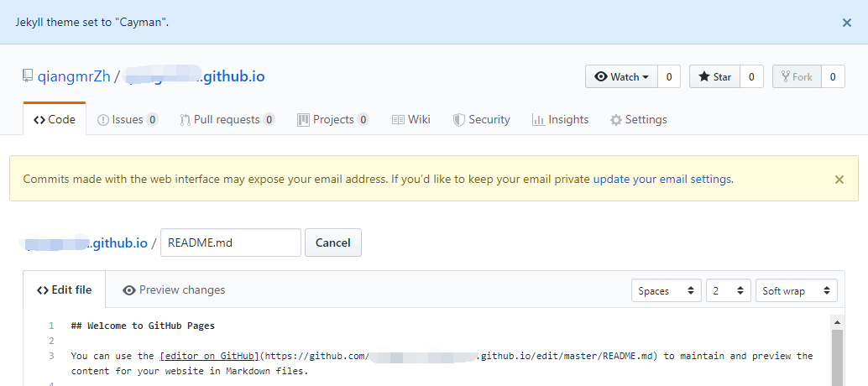The width and height of the screenshot is (868, 386).
Task: Open the Soft wrap mode dropdown
Action: click(x=797, y=290)
